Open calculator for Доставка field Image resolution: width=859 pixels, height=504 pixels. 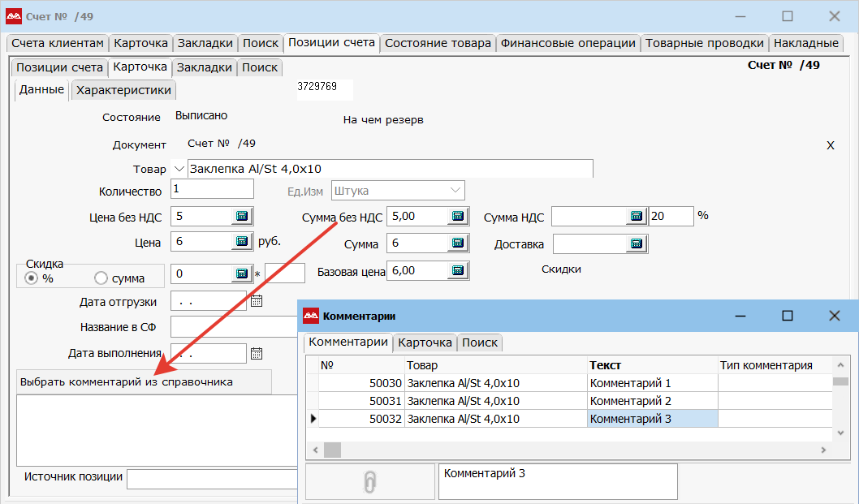click(x=636, y=243)
